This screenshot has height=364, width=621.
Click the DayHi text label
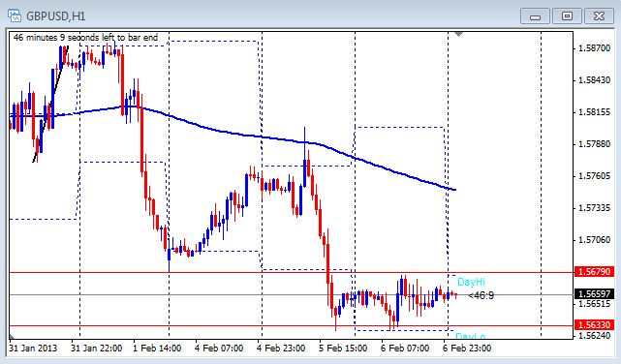(x=471, y=282)
